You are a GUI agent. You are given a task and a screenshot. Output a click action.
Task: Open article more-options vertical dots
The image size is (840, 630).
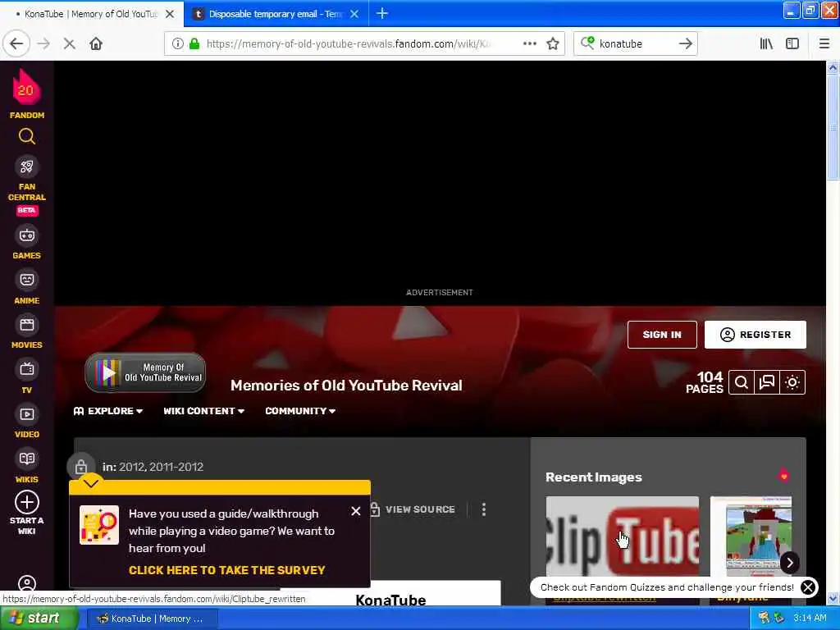[x=484, y=509]
